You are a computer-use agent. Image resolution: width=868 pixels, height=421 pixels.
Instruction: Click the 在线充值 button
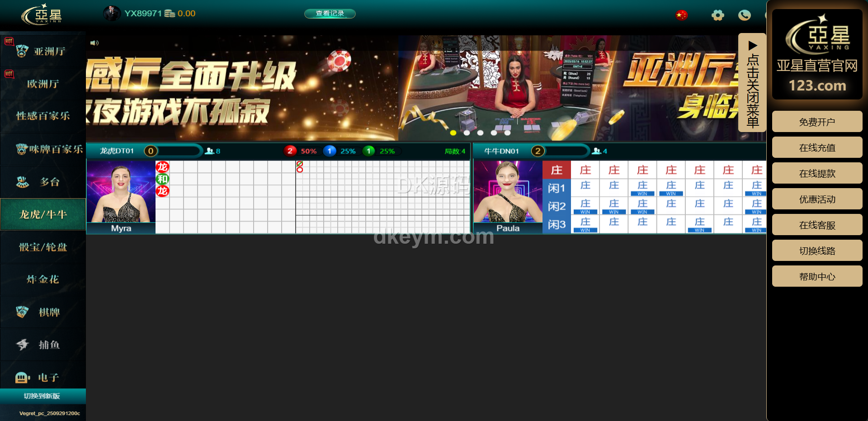coord(817,147)
